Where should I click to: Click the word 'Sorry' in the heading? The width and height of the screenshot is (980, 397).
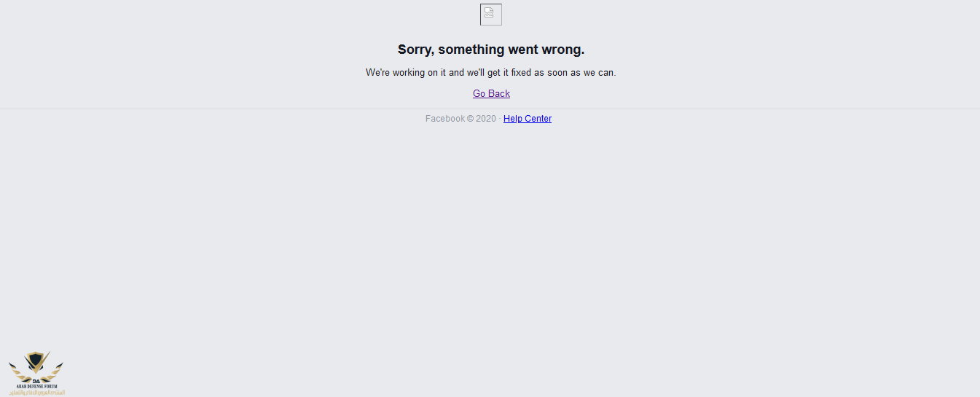click(415, 50)
